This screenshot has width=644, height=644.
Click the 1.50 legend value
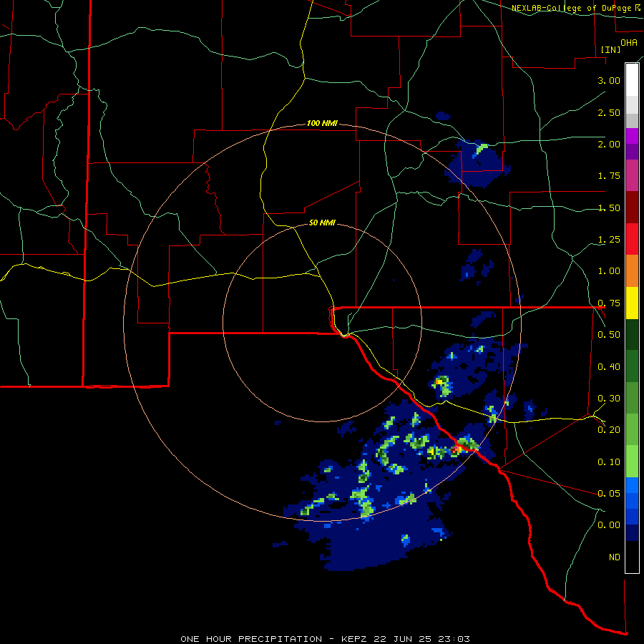609,208
